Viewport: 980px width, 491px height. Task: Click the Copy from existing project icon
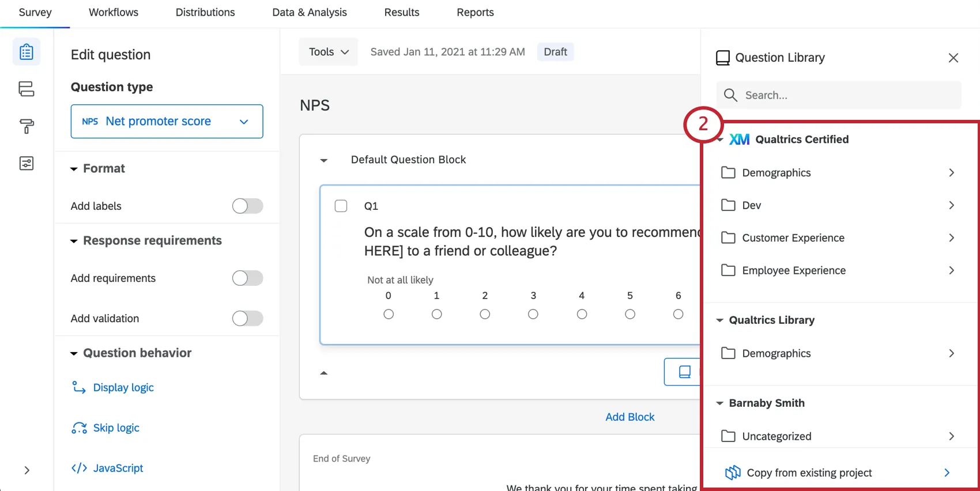(733, 473)
